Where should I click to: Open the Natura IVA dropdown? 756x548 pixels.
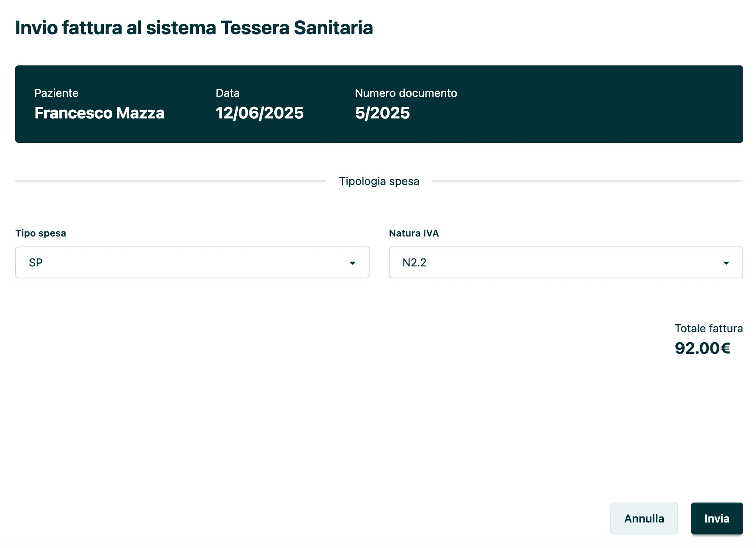click(566, 262)
